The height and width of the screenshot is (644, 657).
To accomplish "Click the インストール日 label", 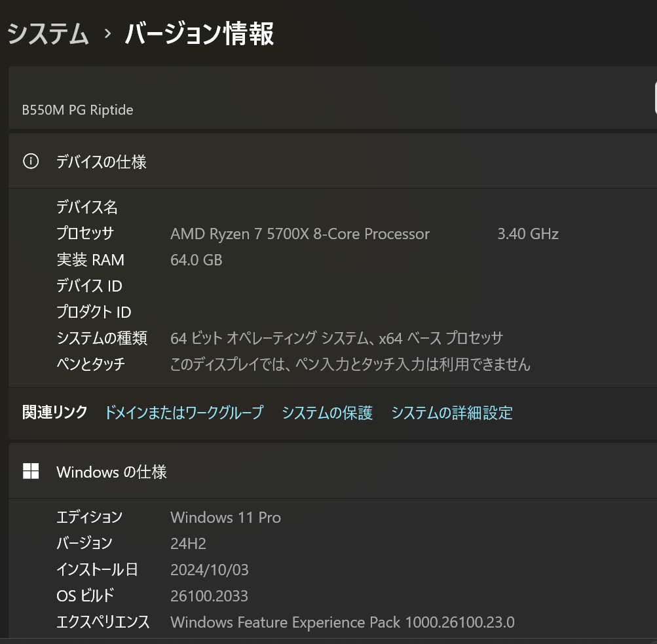I will pyautogui.click(x=97, y=569).
